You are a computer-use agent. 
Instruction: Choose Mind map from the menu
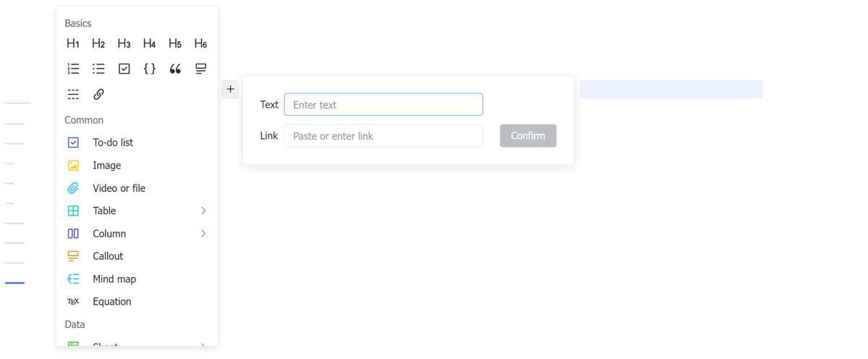click(x=114, y=279)
